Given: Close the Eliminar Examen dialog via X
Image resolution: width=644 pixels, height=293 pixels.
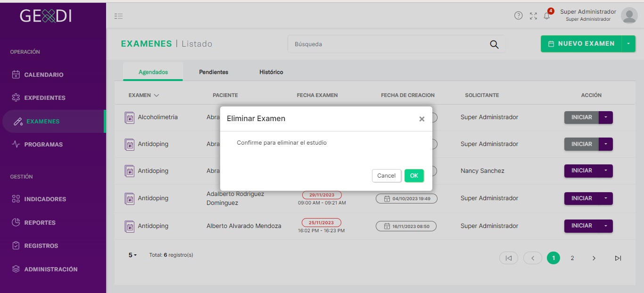Looking at the screenshot, I should 422,119.
